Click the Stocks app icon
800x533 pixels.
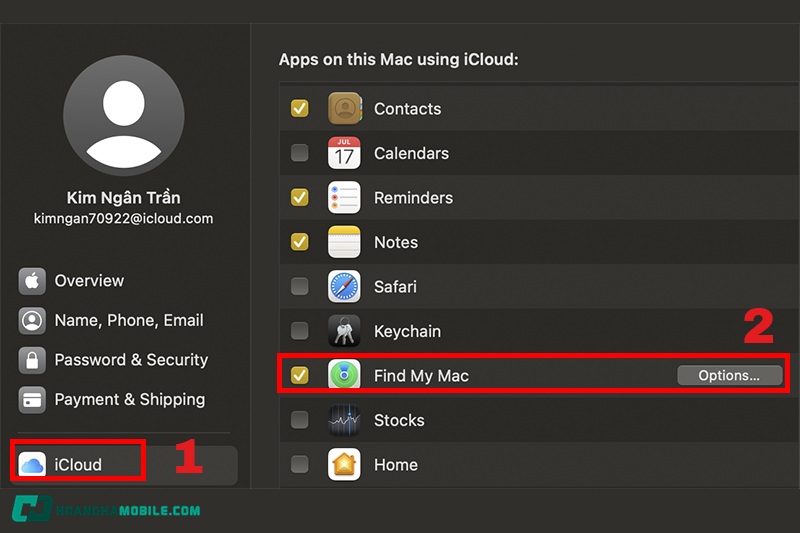click(x=344, y=420)
